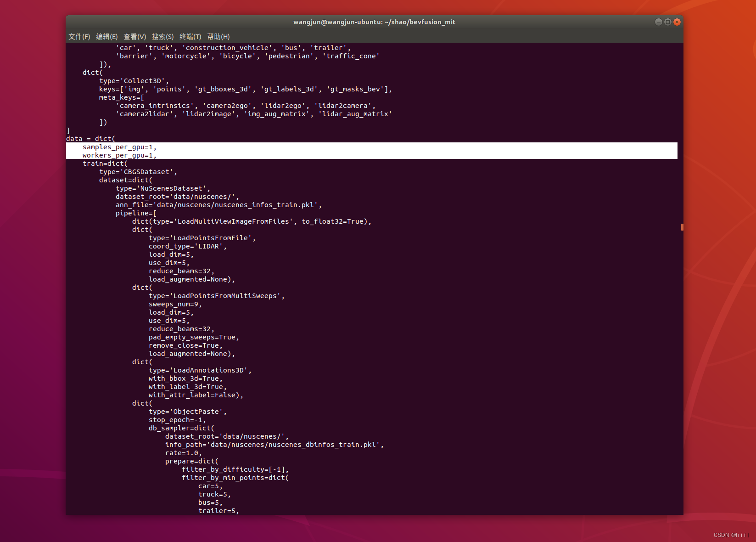This screenshot has height=542, width=756.
Task: Click the type='LoadPointsFromMultiSweeps' line
Action: [217, 296]
